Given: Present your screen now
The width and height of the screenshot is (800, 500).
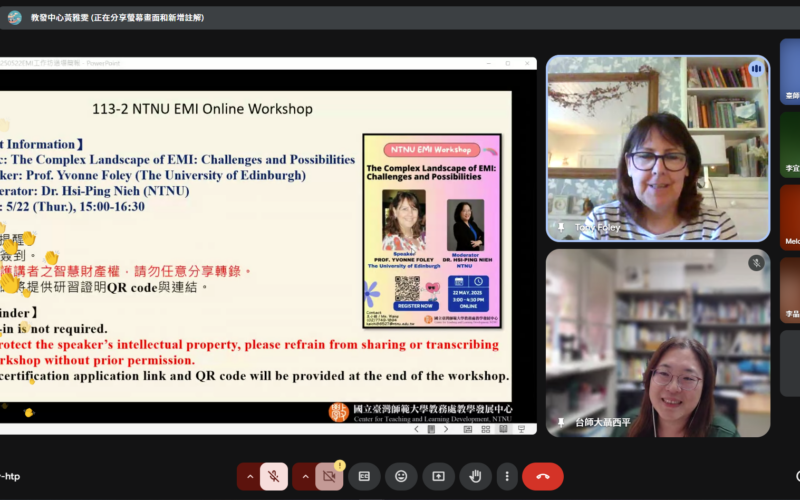Looking at the screenshot, I should [x=438, y=477].
